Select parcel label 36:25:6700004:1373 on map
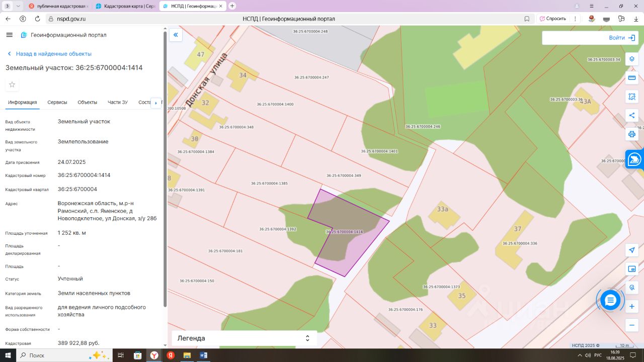The height and width of the screenshot is (362, 644). (x=442, y=287)
